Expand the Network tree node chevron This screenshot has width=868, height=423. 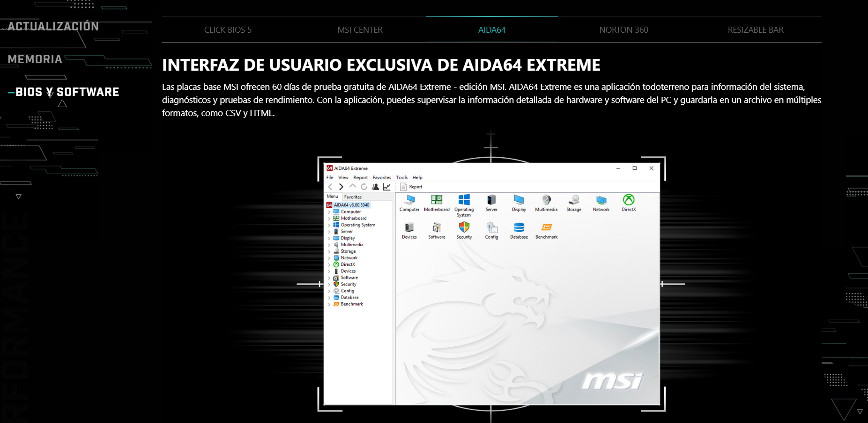point(329,258)
